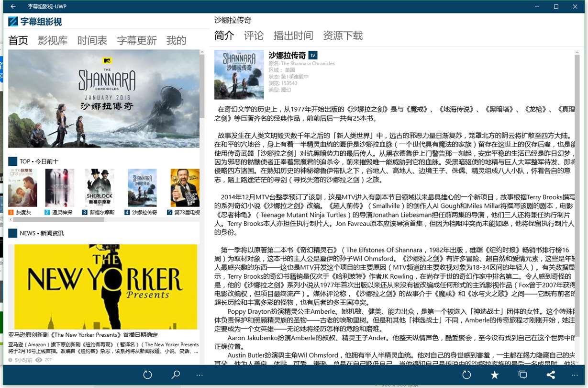Maximize the 字幕组影视 window

click(x=556, y=7)
